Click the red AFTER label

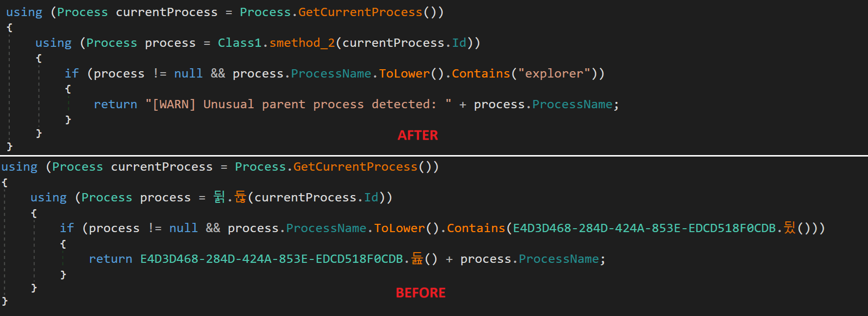pyautogui.click(x=417, y=135)
